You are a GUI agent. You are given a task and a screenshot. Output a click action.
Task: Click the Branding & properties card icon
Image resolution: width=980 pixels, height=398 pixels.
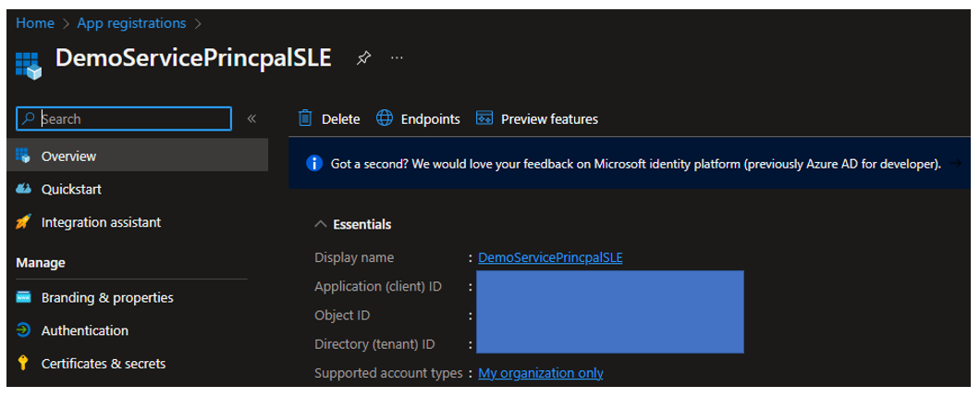tap(23, 297)
